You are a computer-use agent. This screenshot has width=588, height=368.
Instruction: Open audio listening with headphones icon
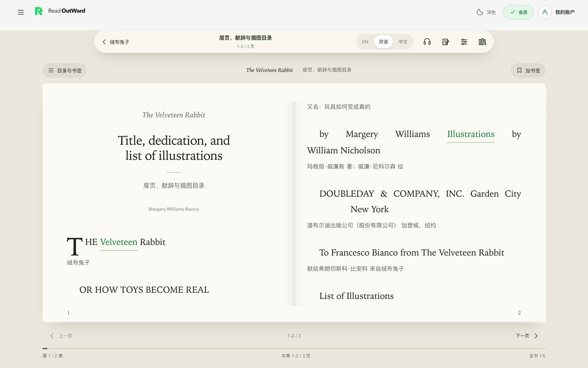pyautogui.click(x=427, y=42)
